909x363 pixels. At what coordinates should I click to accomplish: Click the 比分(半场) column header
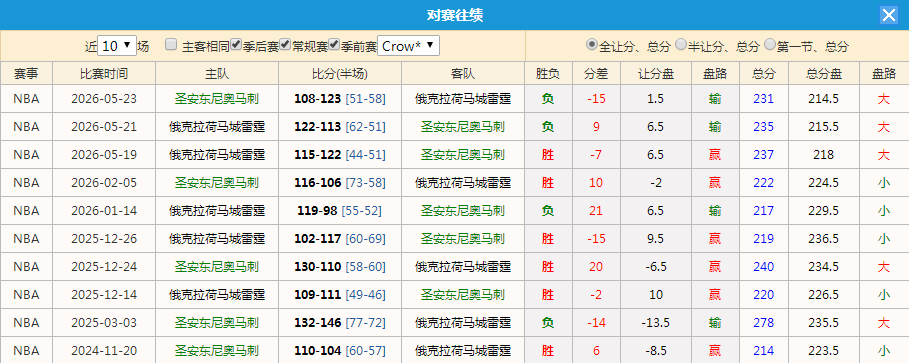(x=340, y=74)
